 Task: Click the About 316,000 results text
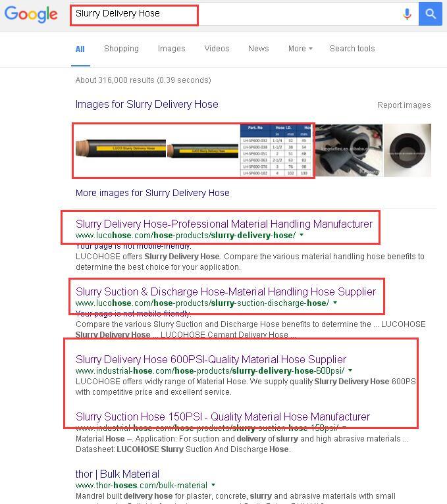pyautogui.click(x=143, y=80)
